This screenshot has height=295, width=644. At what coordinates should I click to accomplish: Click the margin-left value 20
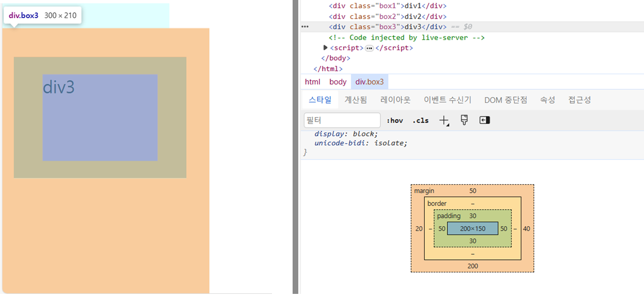pyautogui.click(x=419, y=228)
